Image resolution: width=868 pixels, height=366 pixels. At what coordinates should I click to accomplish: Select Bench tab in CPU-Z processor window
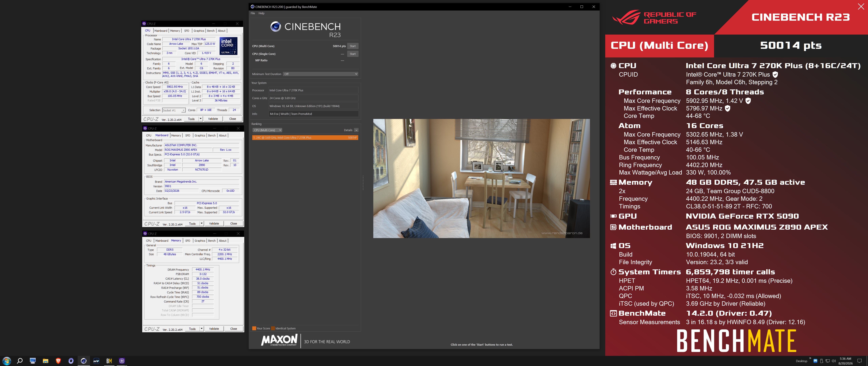point(211,31)
